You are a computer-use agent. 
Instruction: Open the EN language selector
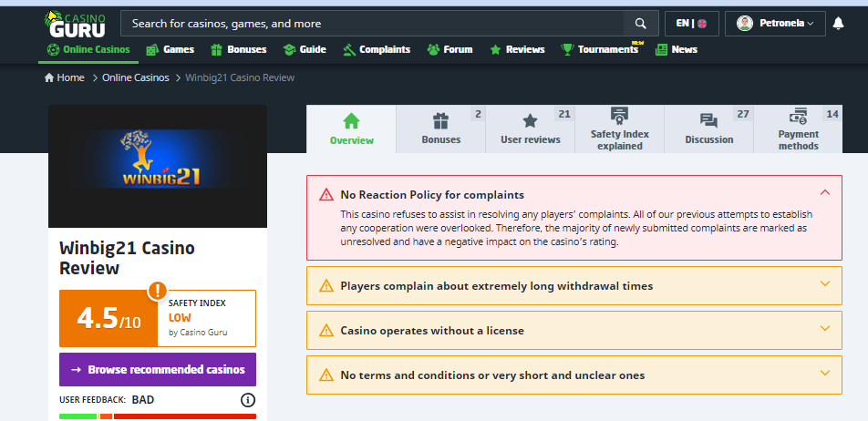click(x=691, y=24)
